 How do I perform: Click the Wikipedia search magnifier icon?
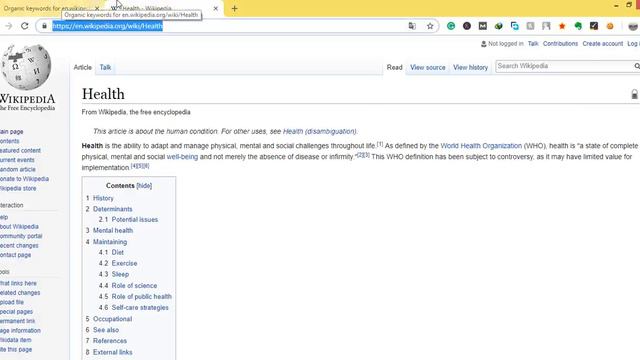pyautogui.click(x=636, y=66)
